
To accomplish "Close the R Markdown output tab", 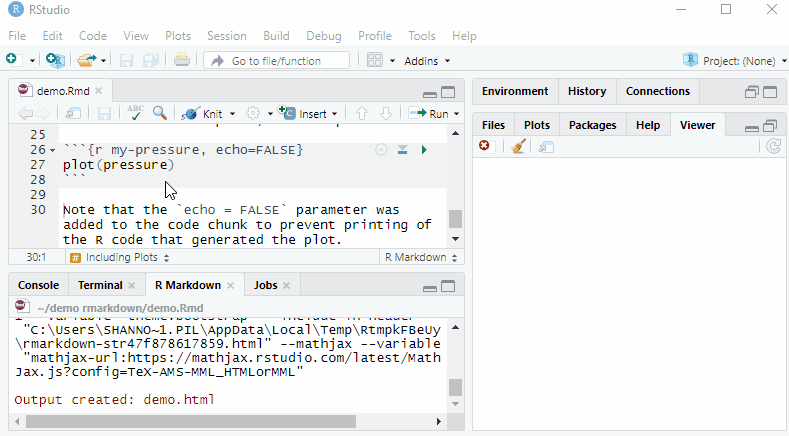I will tap(230, 285).
